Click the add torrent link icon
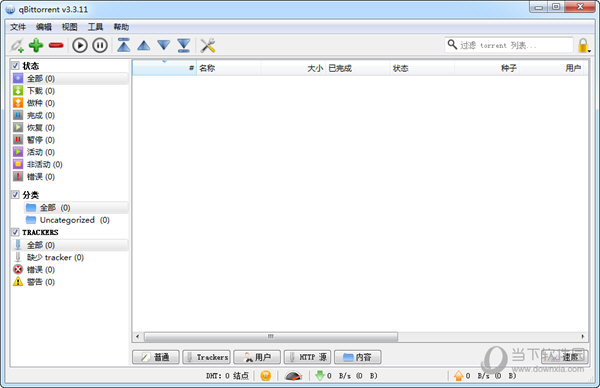Screen dimensions: 600x388 tap(17, 46)
